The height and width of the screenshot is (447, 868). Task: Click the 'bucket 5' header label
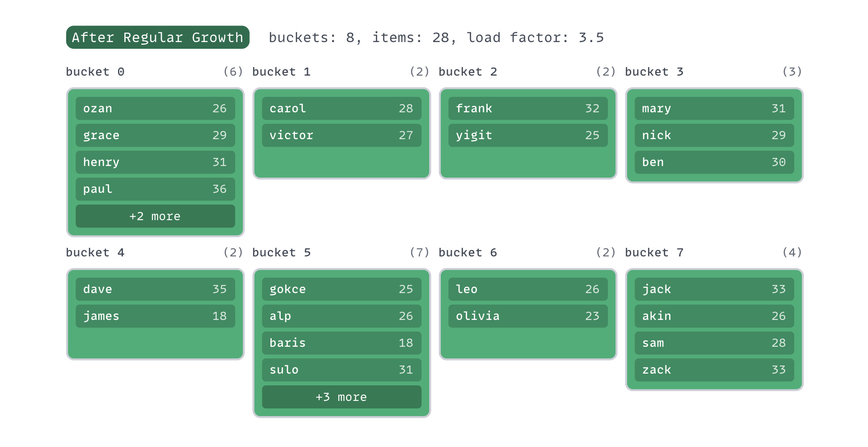click(x=282, y=253)
